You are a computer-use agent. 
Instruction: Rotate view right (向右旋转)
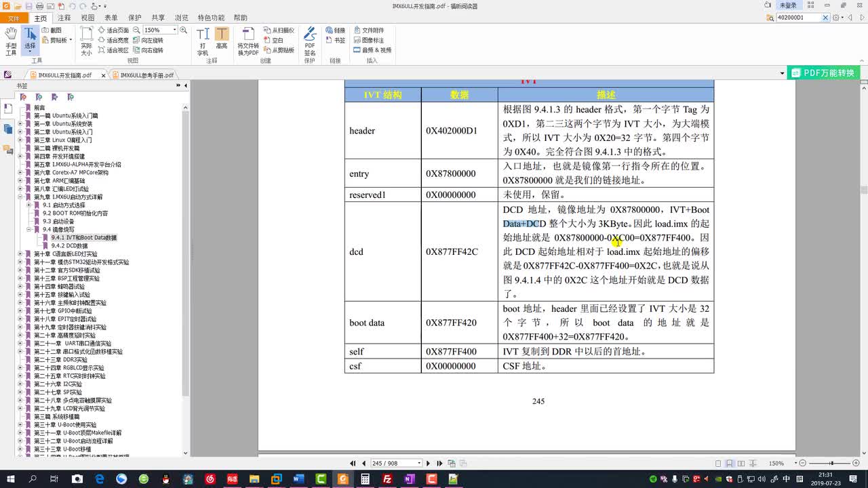[148, 50]
